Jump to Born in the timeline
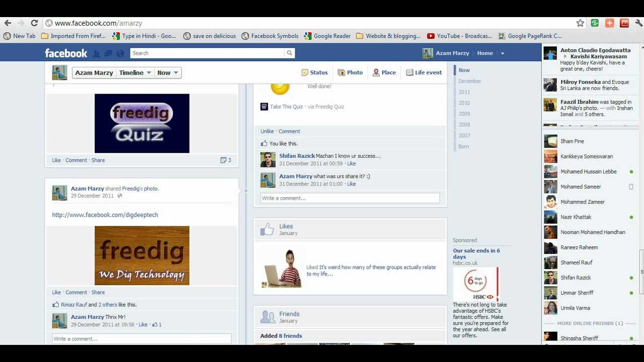The image size is (644, 362). point(464,147)
